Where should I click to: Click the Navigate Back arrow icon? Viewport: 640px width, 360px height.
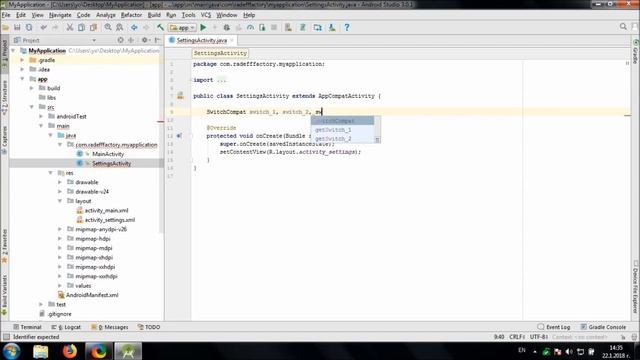(x=134, y=27)
